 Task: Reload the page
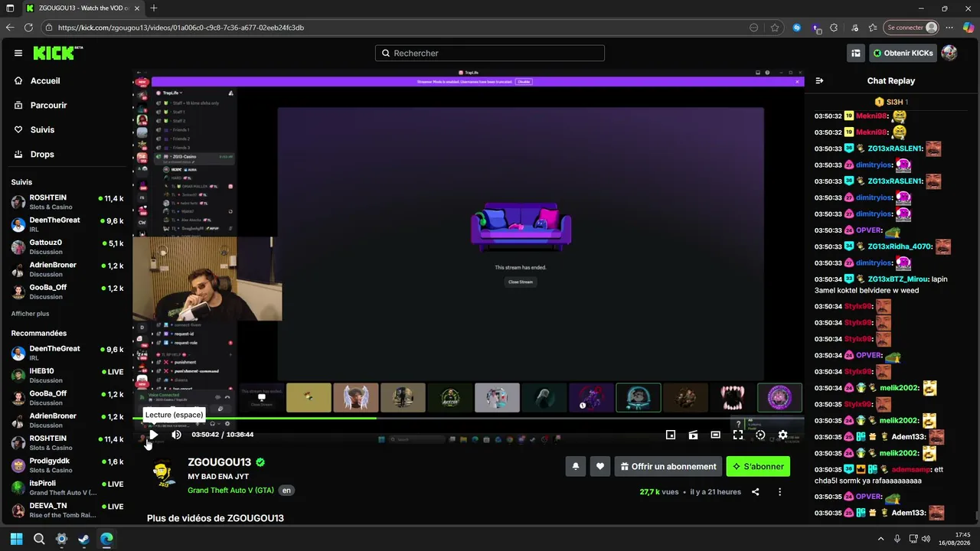28,28
